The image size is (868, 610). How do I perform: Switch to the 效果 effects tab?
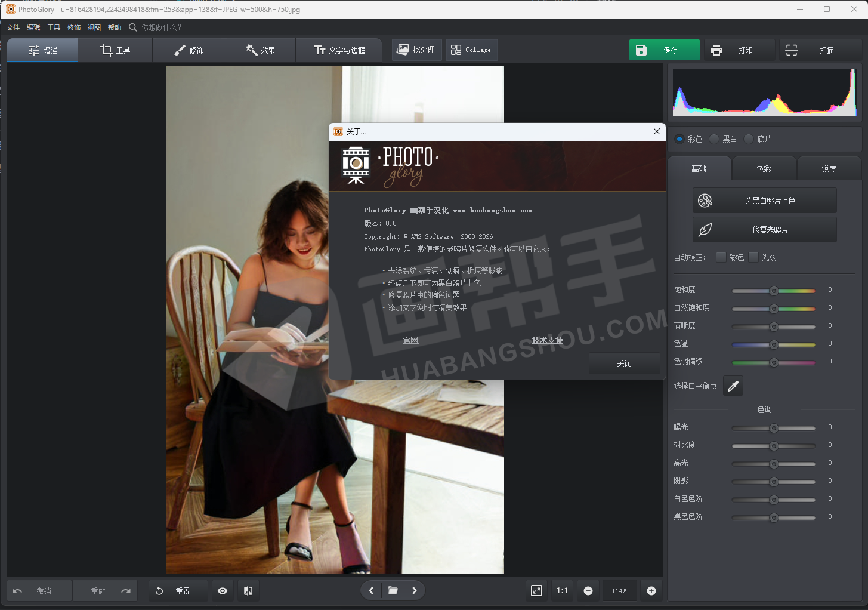tap(260, 50)
